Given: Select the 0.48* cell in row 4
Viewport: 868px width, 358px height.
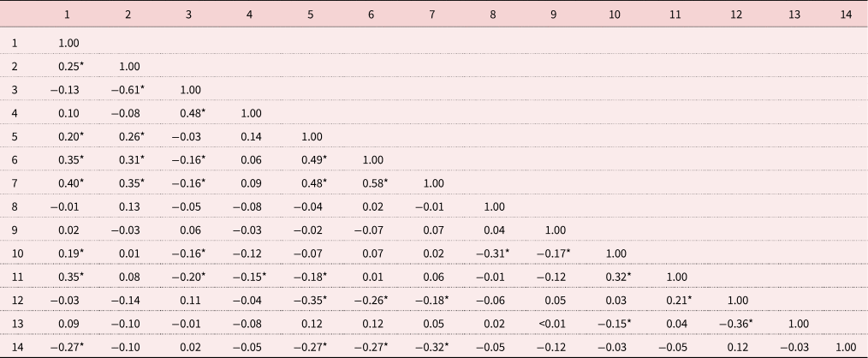Looking at the screenshot, I should tap(191, 112).
